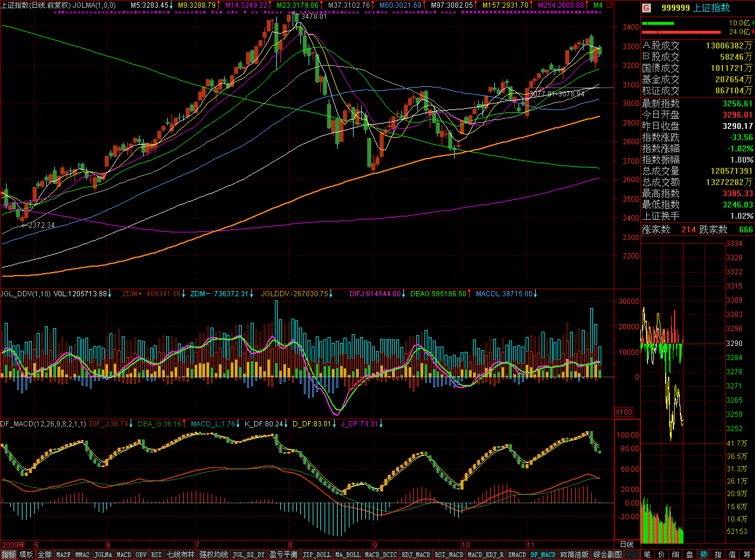Viewport: 755px width, 560px height.
Task: Click the 2372.34 low price label
Action: 41,225
